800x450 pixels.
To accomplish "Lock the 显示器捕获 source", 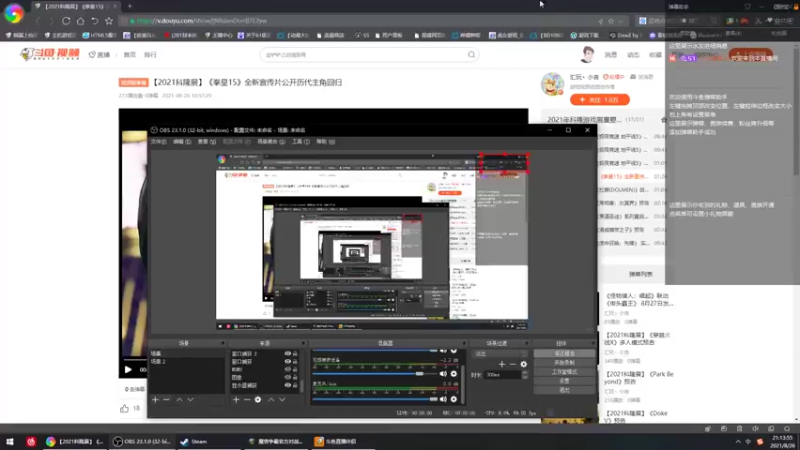I will [x=295, y=386].
